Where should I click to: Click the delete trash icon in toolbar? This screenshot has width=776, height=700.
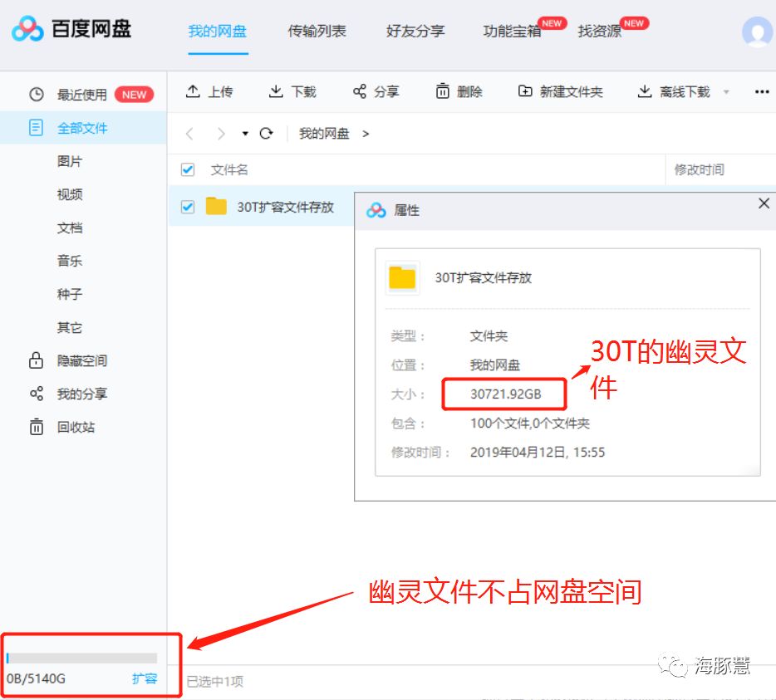pyautogui.click(x=443, y=91)
